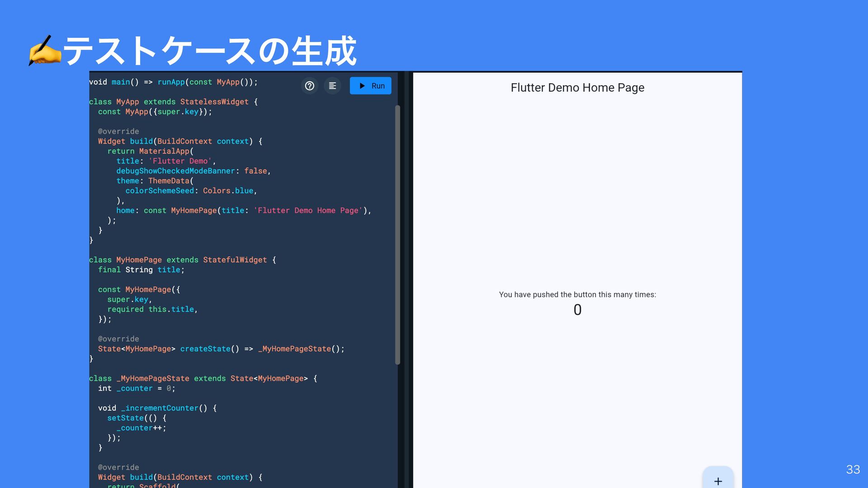868x488 pixels.
Task: Click the '_counter++;' line
Action: [x=141, y=428]
